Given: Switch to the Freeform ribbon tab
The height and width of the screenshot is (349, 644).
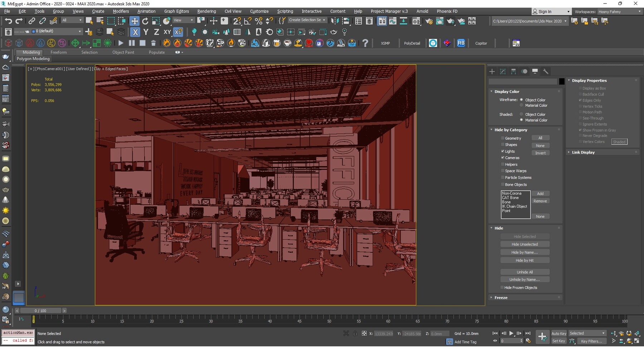Looking at the screenshot, I should pos(59,52).
